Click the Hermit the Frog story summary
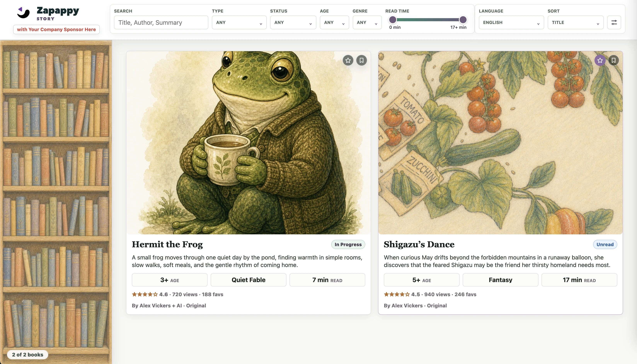 point(247,261)
